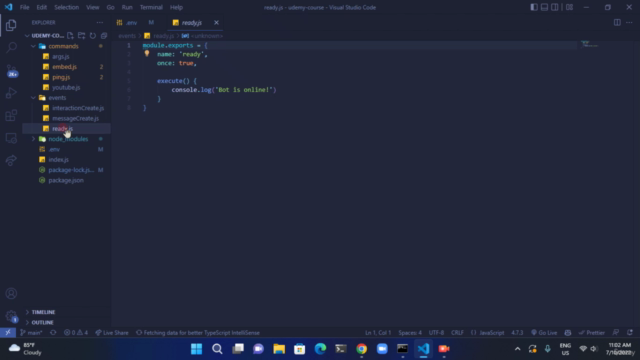Open the Live Share activity bar icon
This screenshot has height=360, width=640.
pos(11,160)
